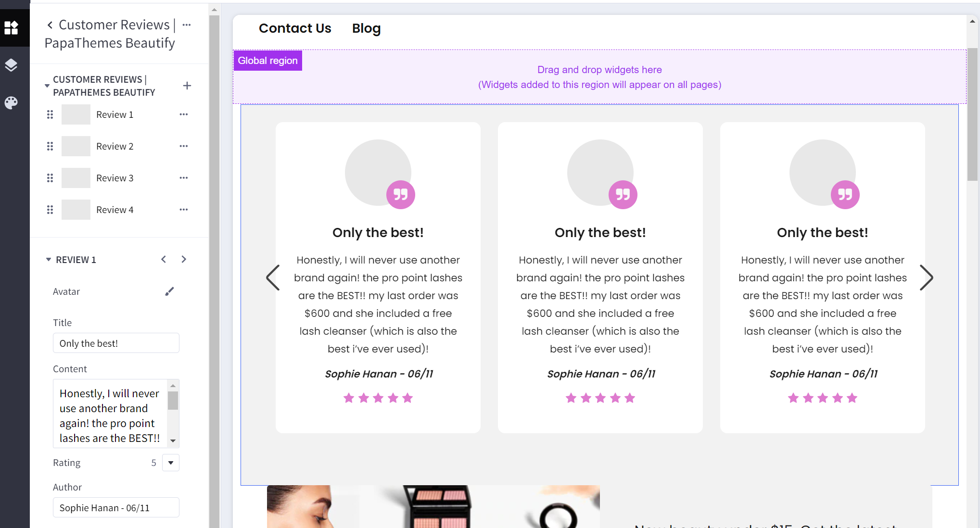Click the ellipsis icon next to Review 2
This screenshot has width=980, height=528.
184,146
